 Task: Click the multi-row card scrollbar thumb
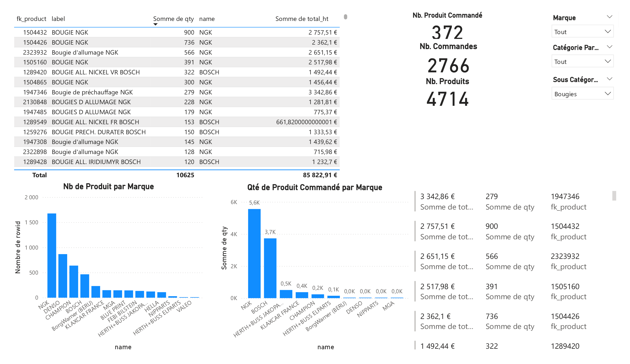pos(614,196)
